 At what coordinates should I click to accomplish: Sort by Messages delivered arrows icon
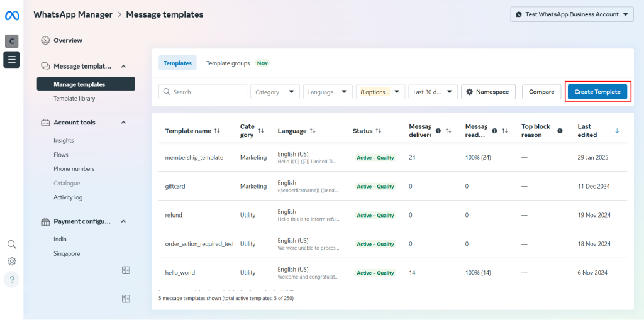pyautogui.click(x=448, y=131)
